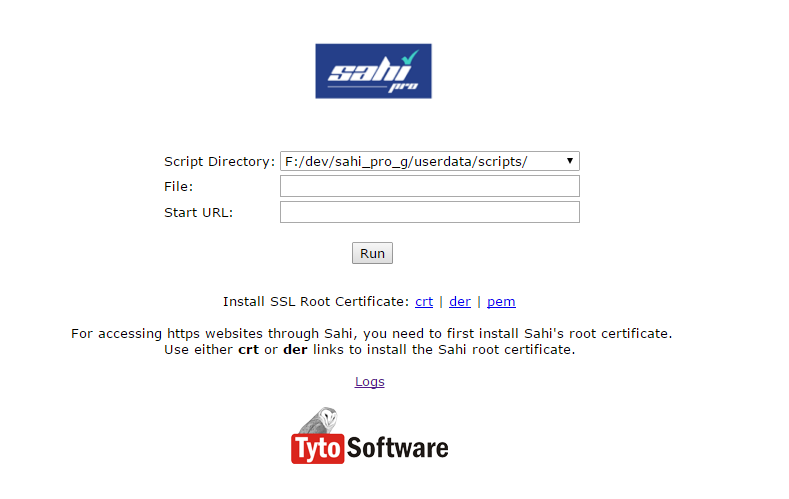Click the Start URL label
This screenshot has height=499, width=789.
click(198, 212)
